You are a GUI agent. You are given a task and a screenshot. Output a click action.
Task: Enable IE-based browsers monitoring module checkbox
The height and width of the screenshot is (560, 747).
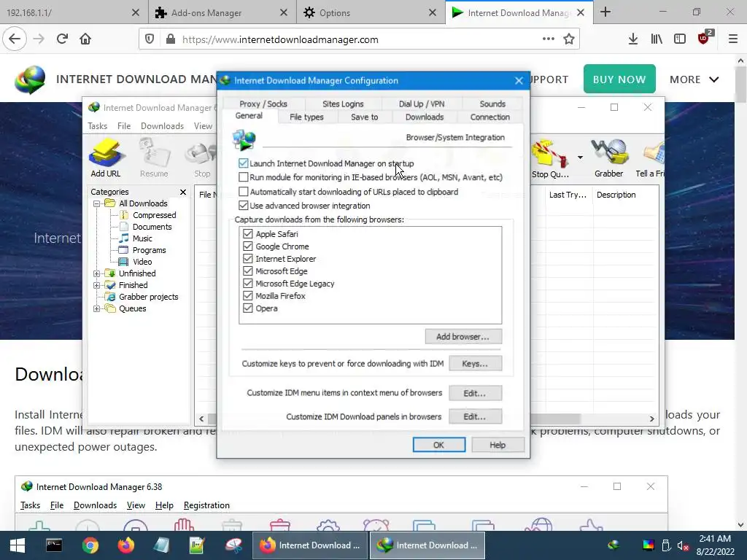point(244,177)
